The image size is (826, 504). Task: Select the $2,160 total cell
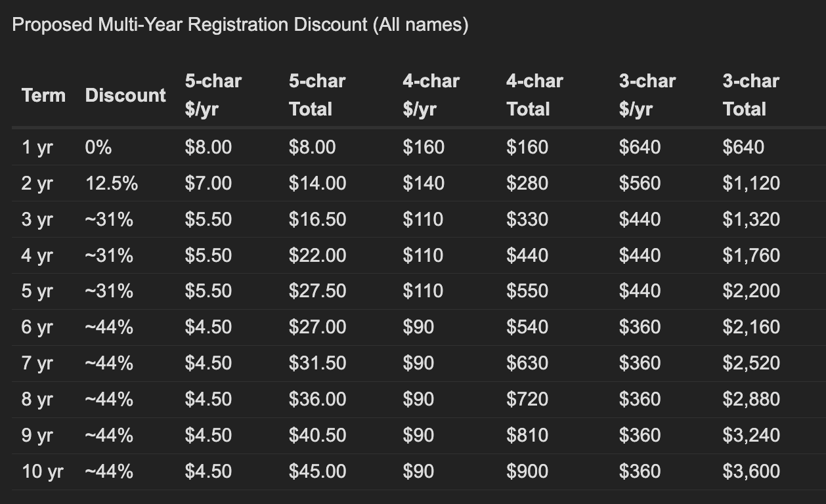[x=751, y=327]
